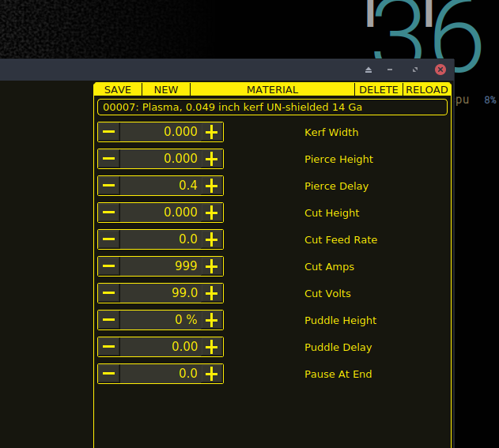This screenshot has height=448, width=499.
Task: Decrease the Cut Volts value
Action: (x=109, y=293)
